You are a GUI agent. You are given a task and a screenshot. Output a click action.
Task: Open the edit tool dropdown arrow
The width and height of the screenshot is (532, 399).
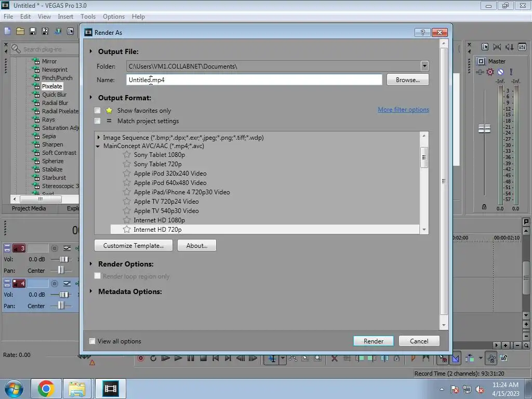tap(283, 358)
